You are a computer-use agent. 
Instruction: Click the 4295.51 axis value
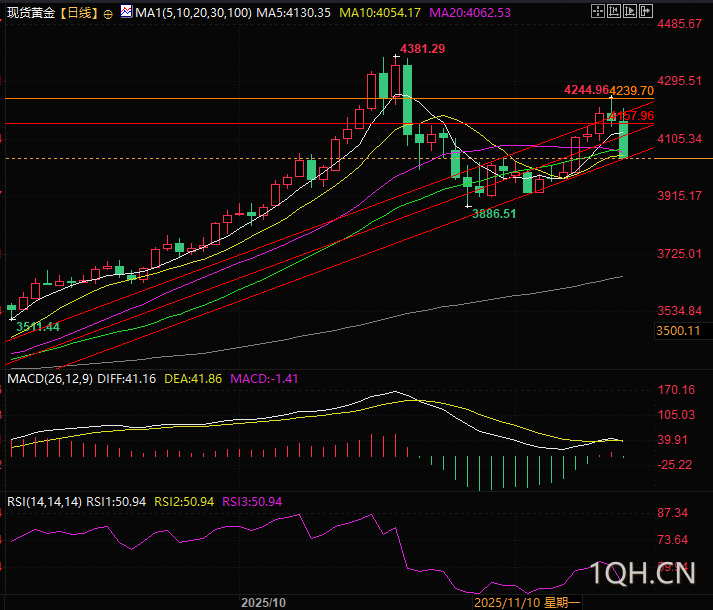pos(680,81)
